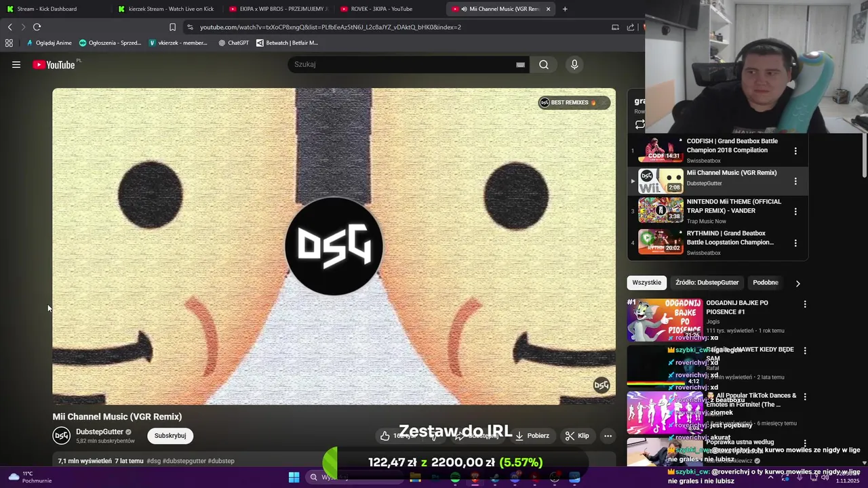Screen dimensions: 868x488
Task: Open vkierzek member bookmark
Action: pyautogui.click(x=178, y=43)
